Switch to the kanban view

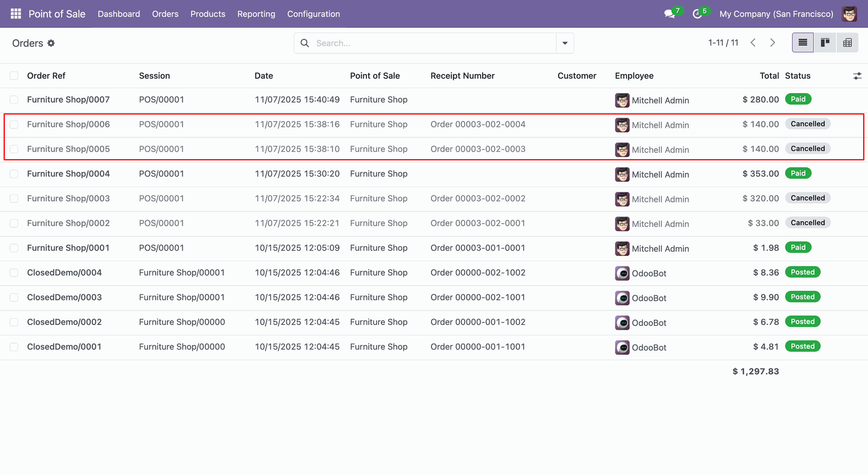825,43
